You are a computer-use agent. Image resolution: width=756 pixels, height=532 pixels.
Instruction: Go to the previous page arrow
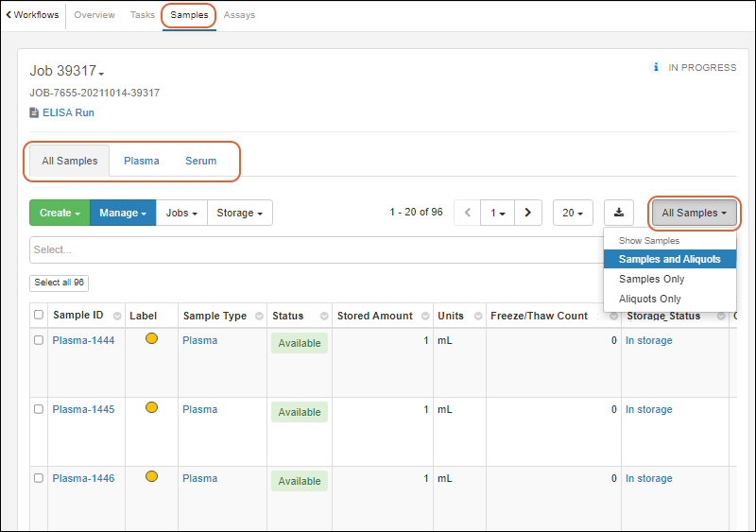[x=467, y=213]
